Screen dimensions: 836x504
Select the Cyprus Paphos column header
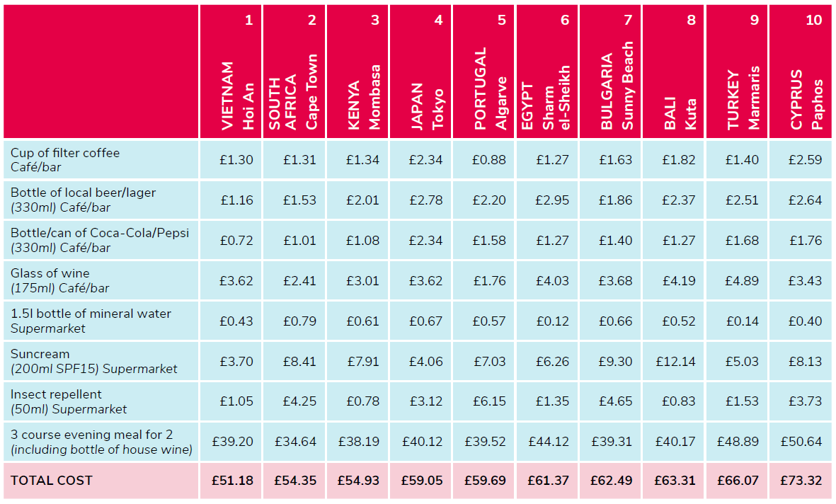[807, 99]
